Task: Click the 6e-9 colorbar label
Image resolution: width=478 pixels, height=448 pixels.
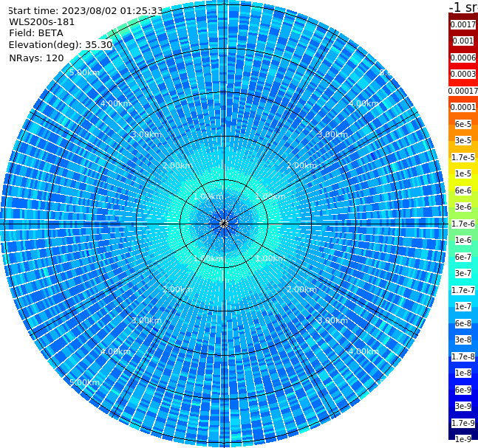Action: pos(463,390)
